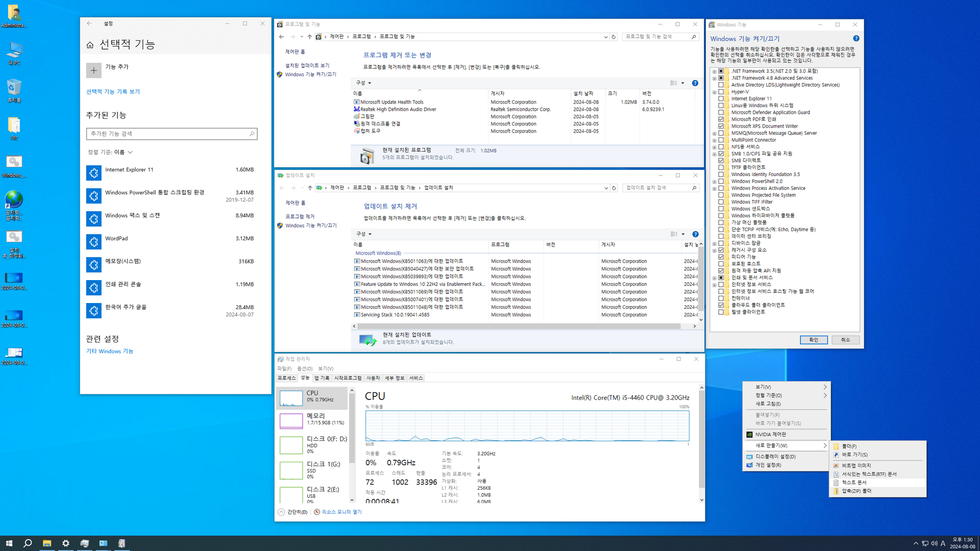
Task: Enable the Hyper-V checkbox
Action: (x=721, y=92)
